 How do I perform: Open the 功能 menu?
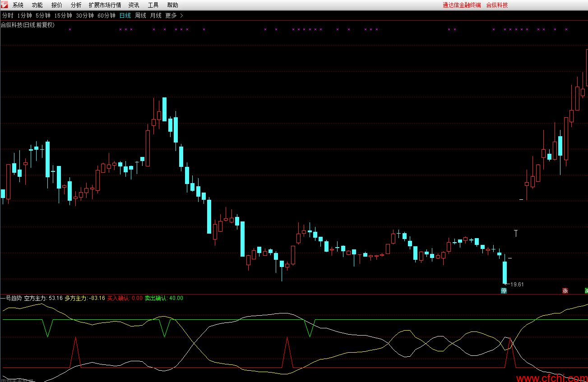[37, 5]
